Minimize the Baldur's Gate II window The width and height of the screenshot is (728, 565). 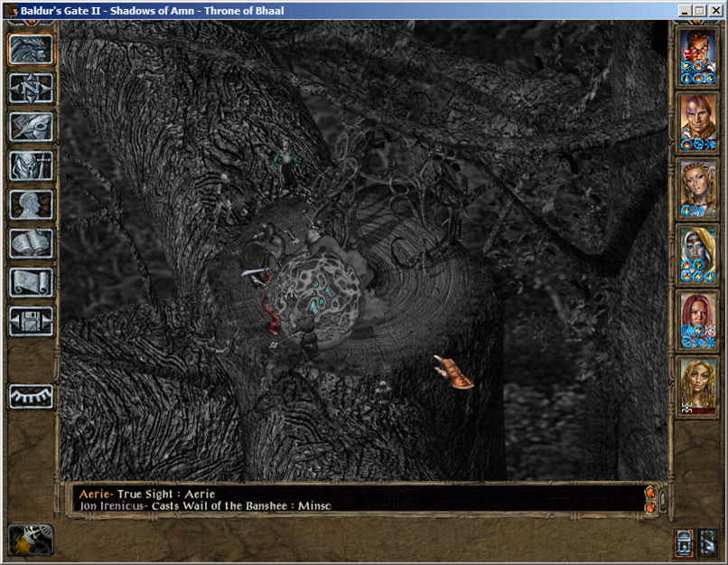point(685,11)
